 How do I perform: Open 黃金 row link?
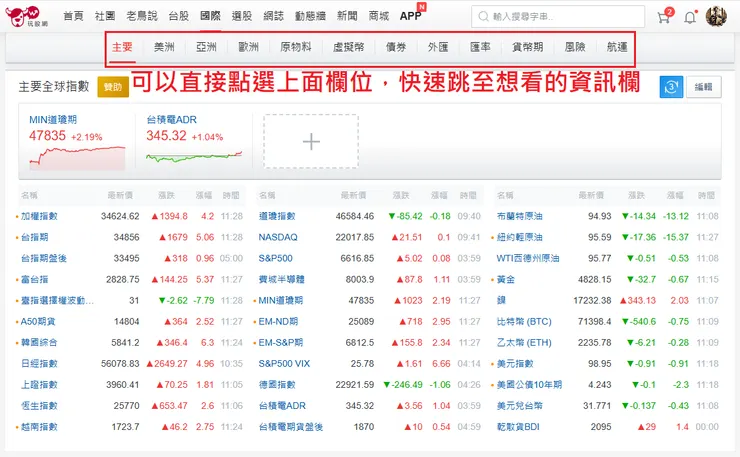pyautogui.click(x=506, y=279)
